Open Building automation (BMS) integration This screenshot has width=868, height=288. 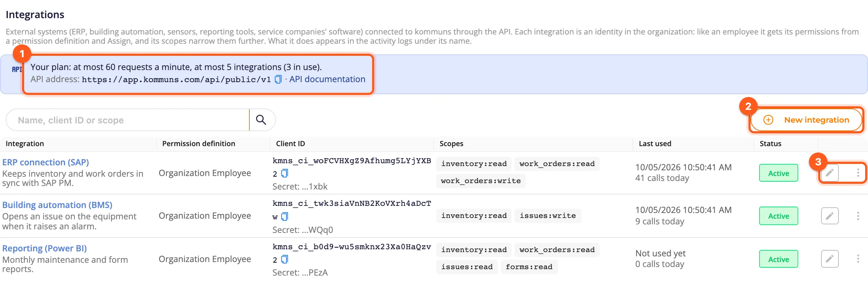[x=57, y=205]
